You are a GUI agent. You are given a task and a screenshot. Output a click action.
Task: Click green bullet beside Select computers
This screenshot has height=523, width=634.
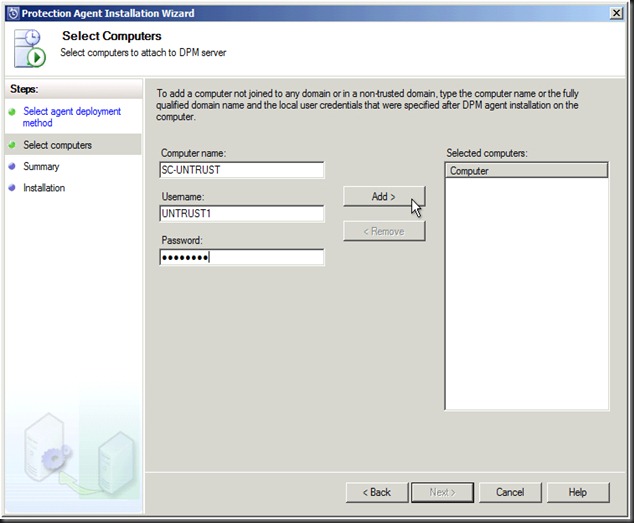pyautogui.click(x=12, y=145)
